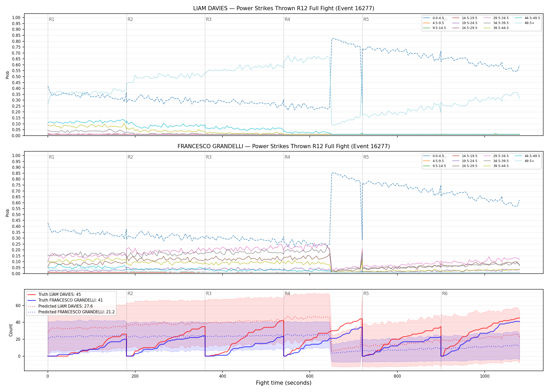549x392 pixels.
Task: Select '9.5-14.5' legend entry in Grandelli chart
Action: (x=435, y=166)
